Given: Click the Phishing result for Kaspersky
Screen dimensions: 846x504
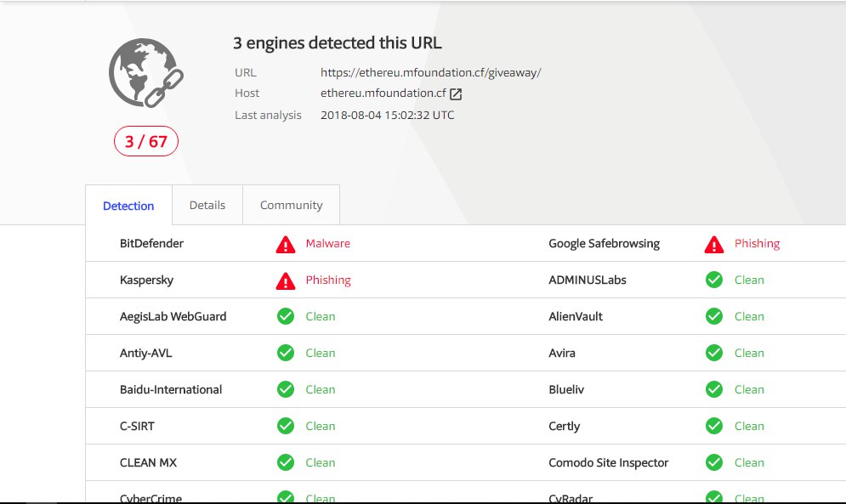Looking at the screenshot, I should pyautogui.click(x=328, y=280).
